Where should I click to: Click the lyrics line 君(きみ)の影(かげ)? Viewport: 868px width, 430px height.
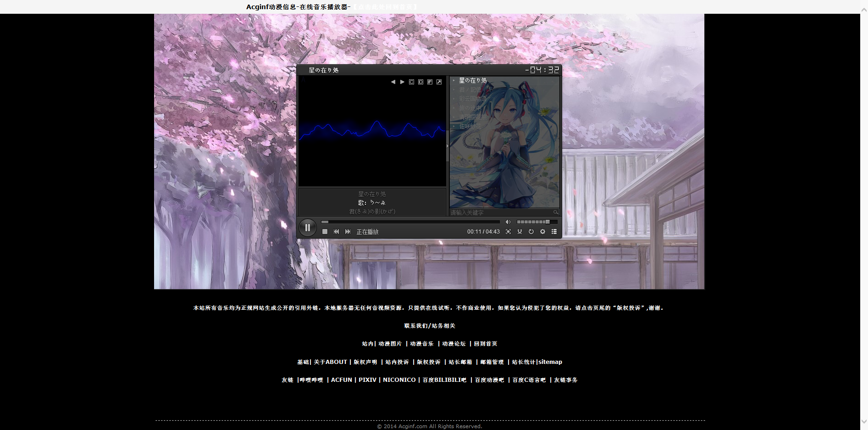coord(372,212)
